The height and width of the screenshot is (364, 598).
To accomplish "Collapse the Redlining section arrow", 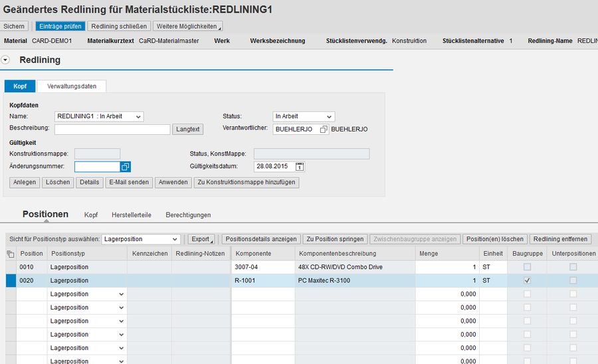I will [x=5, y=60].
